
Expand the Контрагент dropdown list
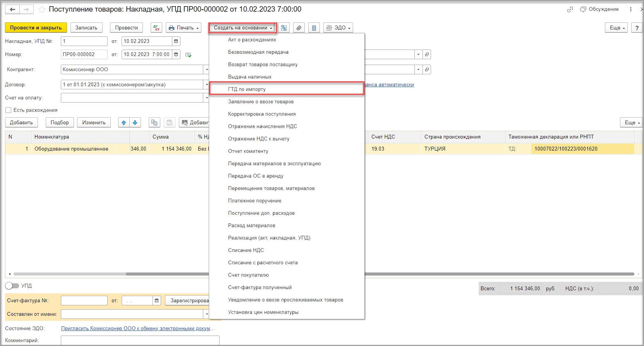(206, 70)
